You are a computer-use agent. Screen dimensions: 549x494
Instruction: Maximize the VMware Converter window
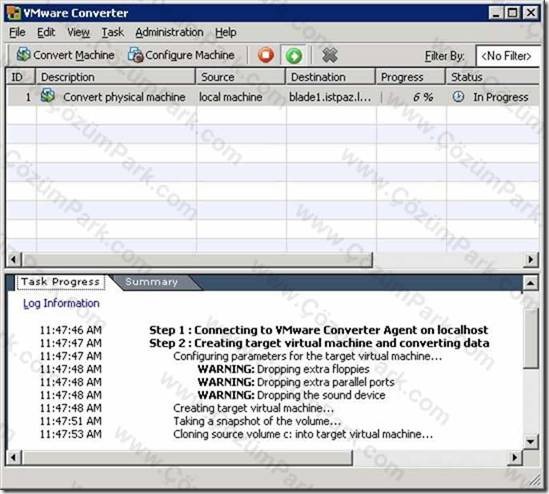tap(513, 13)
